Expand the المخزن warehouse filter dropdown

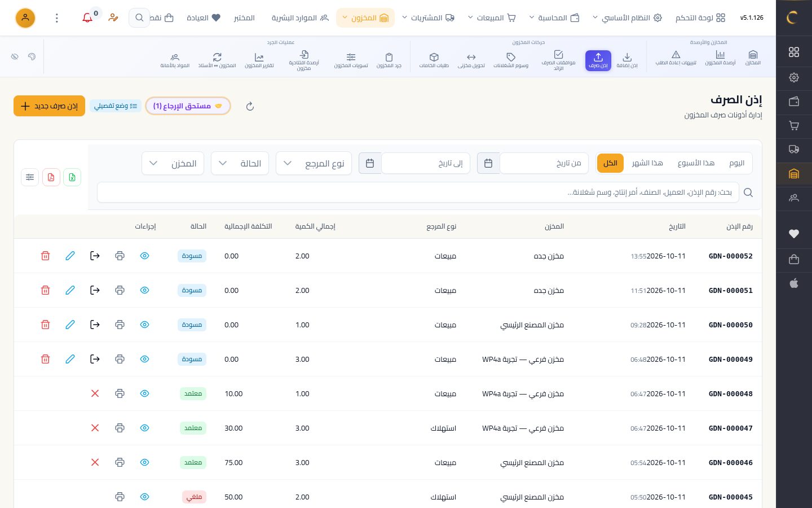coord(173,163)
